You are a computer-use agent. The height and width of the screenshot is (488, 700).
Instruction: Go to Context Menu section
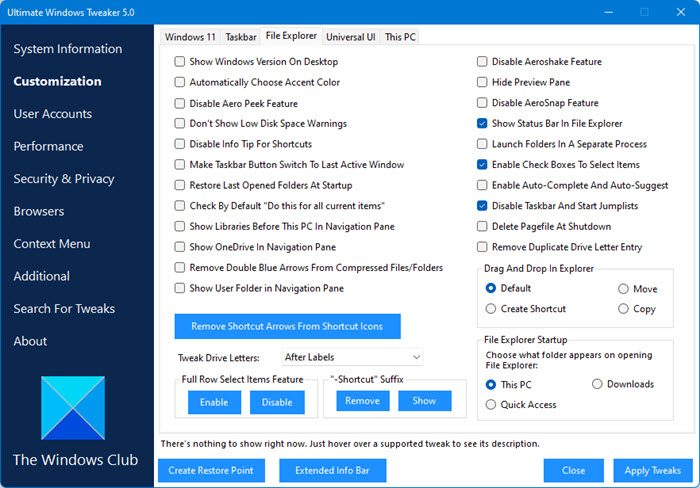click(x=52, y=244)
